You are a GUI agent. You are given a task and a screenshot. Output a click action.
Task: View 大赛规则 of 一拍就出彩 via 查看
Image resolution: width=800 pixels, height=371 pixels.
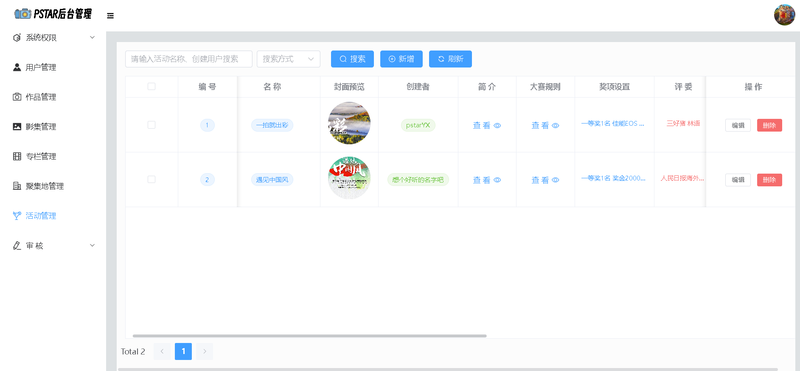(x=545, y=125)
